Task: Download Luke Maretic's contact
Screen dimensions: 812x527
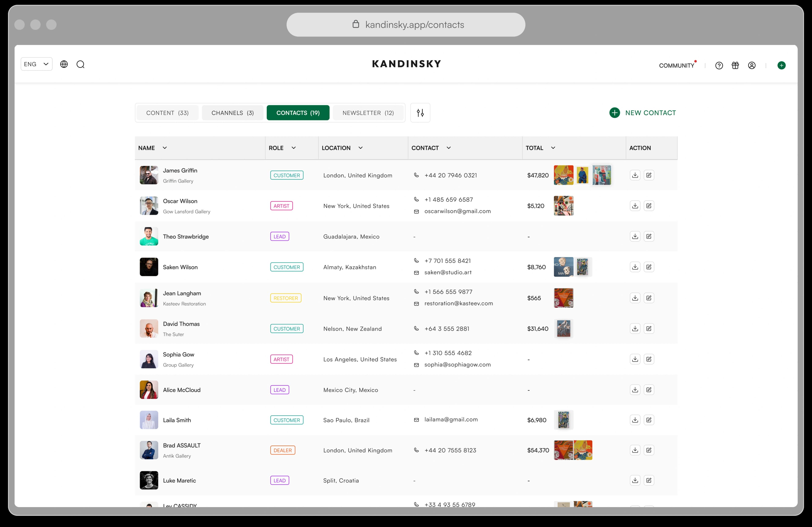Action: (x=635, y=480)
